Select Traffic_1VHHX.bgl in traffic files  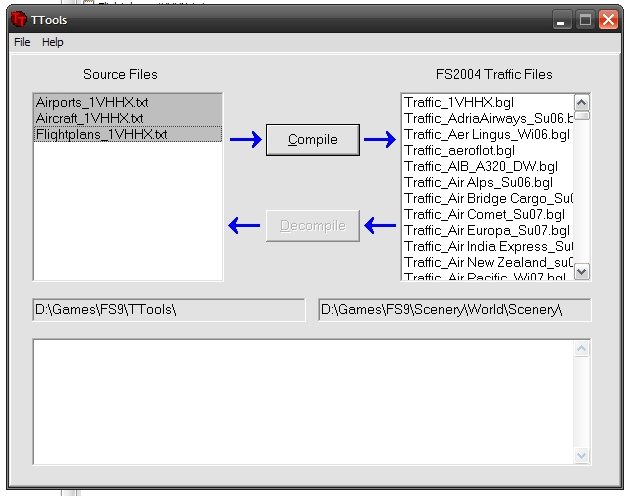[x=488, y=102]
